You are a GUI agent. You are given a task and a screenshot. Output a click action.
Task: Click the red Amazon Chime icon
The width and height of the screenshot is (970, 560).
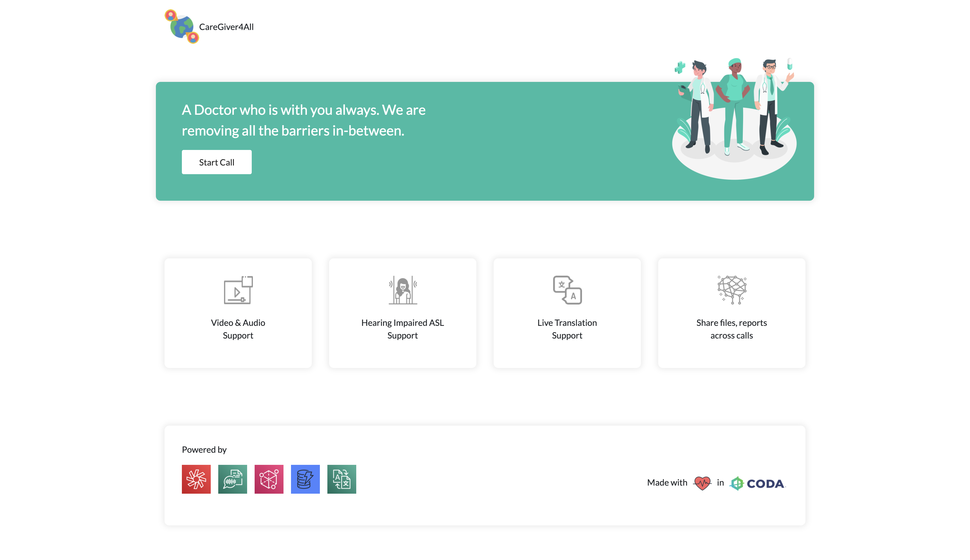pos(196,479)
